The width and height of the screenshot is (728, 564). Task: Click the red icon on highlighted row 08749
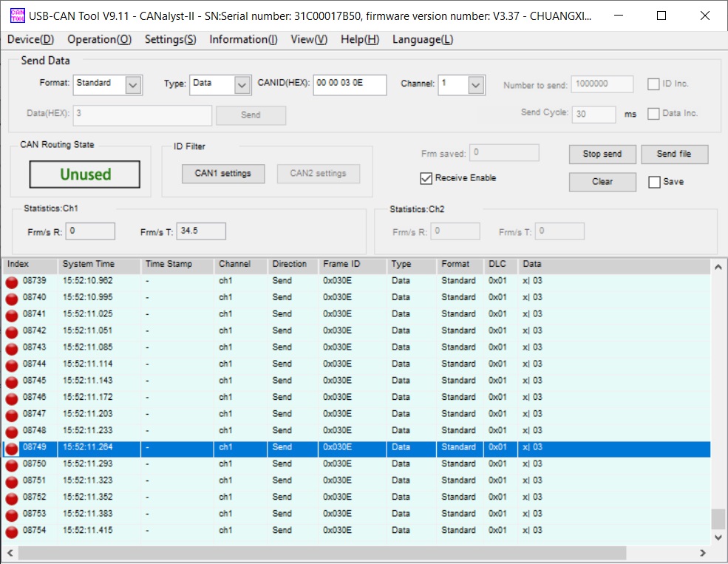tap(12, 448)
